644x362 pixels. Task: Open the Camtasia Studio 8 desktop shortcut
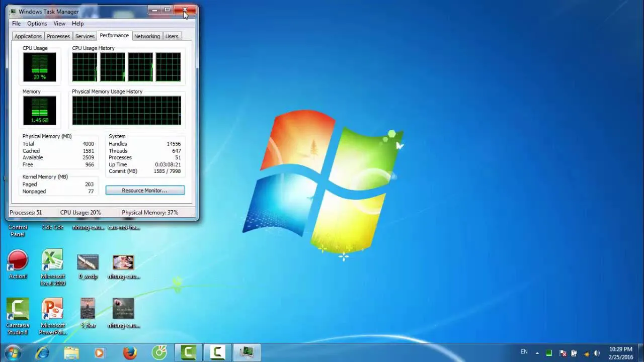point(18,308)
